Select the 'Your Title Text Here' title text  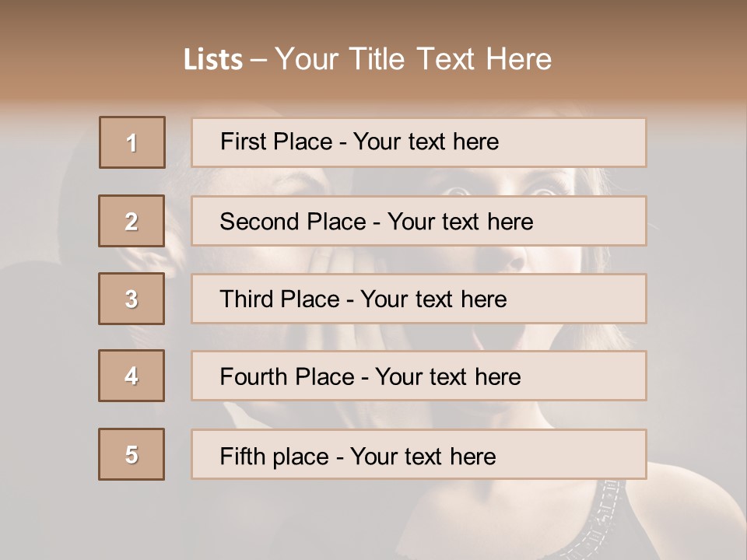[x=413, y=59]
